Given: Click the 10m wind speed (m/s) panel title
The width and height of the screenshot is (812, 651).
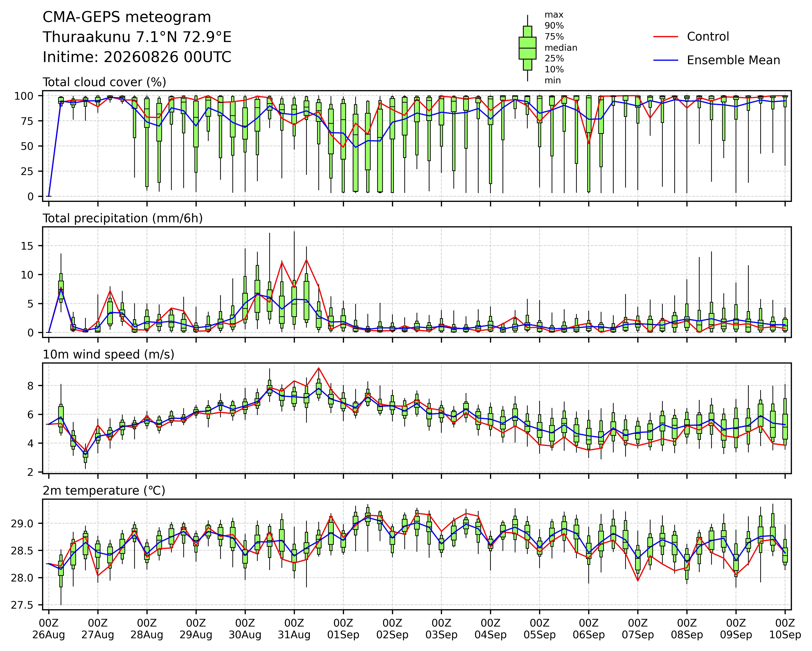Looking at the screenshot, I should point(108,355).
